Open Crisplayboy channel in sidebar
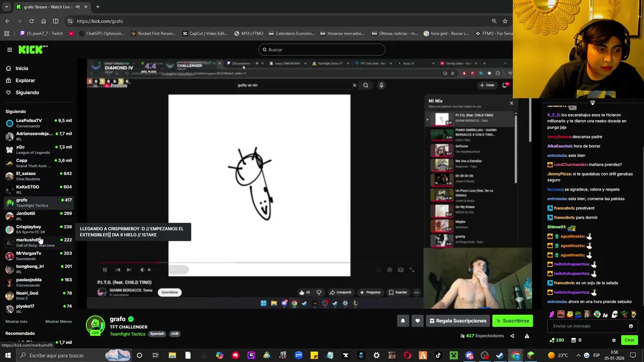The width and height of the screenshot is (644, 362). (x=39, y=229)
